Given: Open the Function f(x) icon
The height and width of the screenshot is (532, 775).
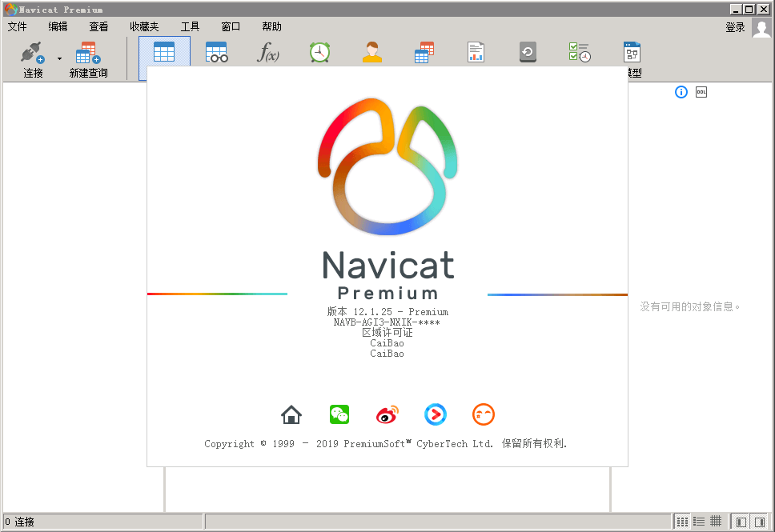Looking at the screenshot, I should [268, 52].
